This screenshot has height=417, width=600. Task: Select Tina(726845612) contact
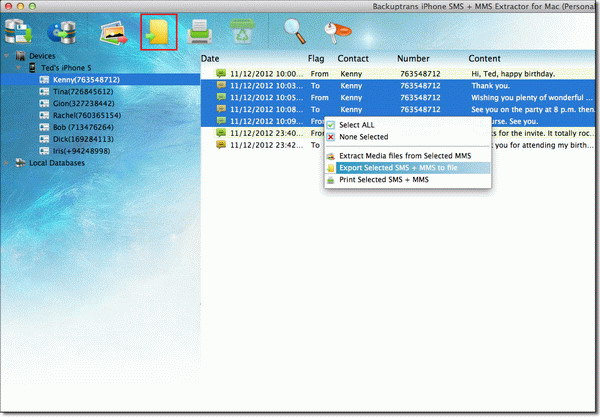(x=83, y=91)
